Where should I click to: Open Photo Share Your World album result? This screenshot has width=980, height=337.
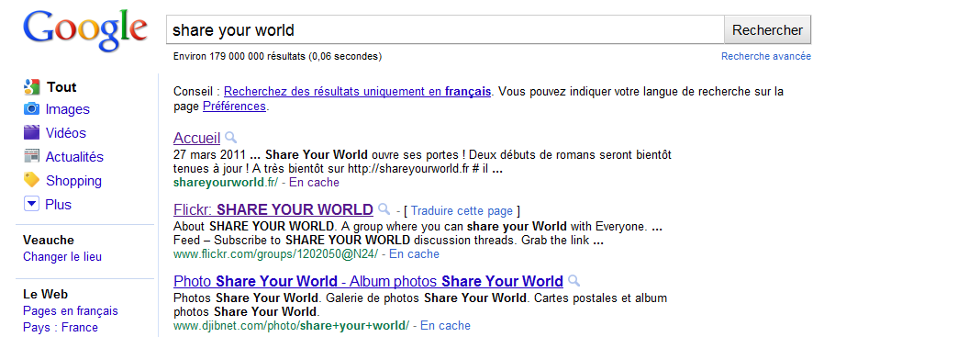pyautogui.click(x=368, y=280)
